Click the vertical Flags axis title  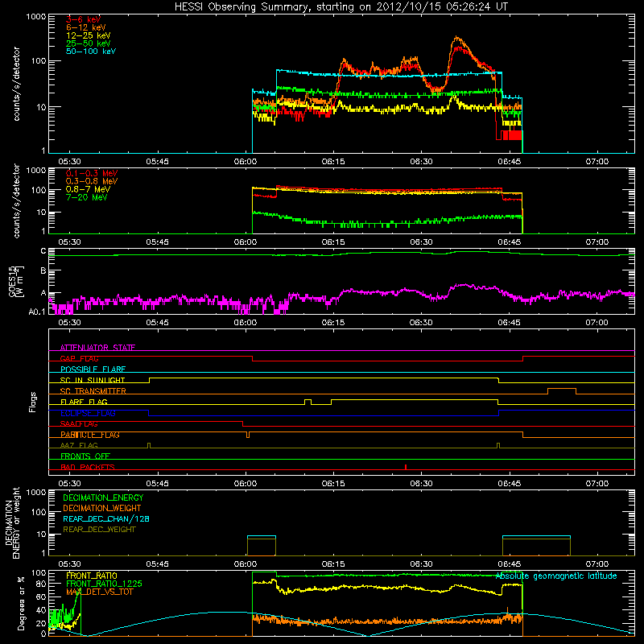tap(33, 402)
